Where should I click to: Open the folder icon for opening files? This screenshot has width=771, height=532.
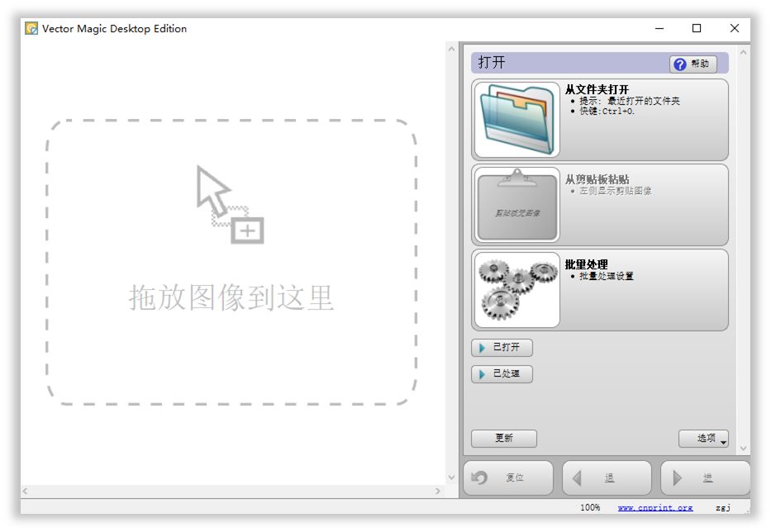(x=516, y=120)
